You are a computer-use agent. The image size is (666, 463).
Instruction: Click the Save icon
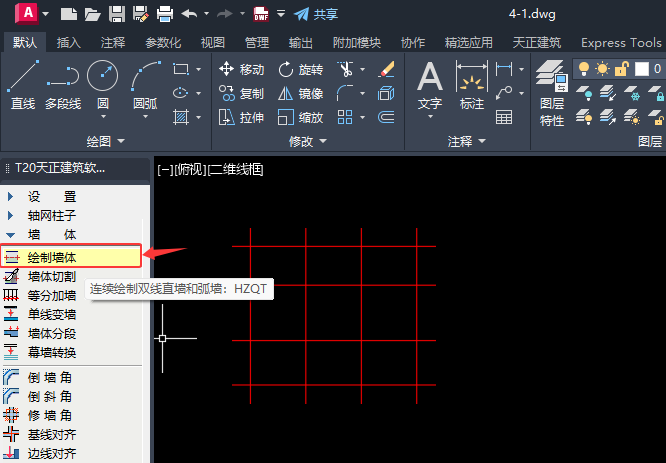coord(117,14)
